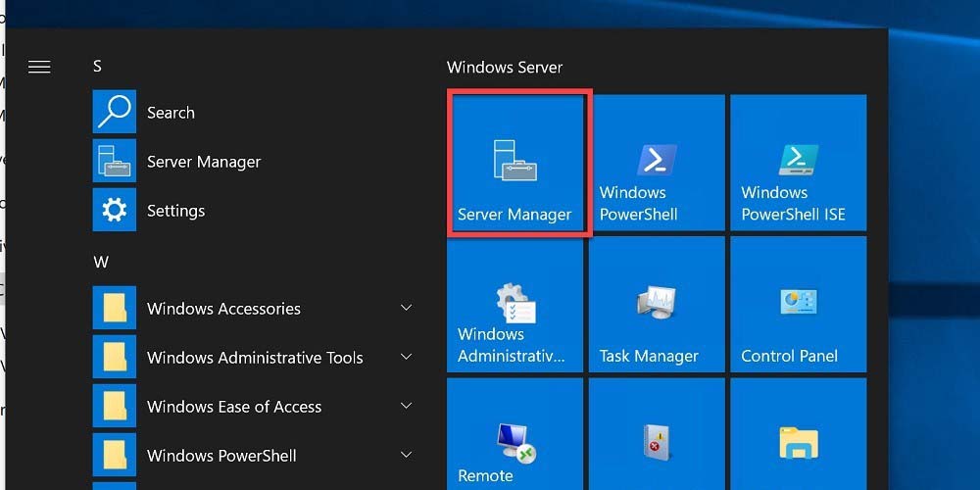Select Windows Ease of Access label

pos(234,407)
